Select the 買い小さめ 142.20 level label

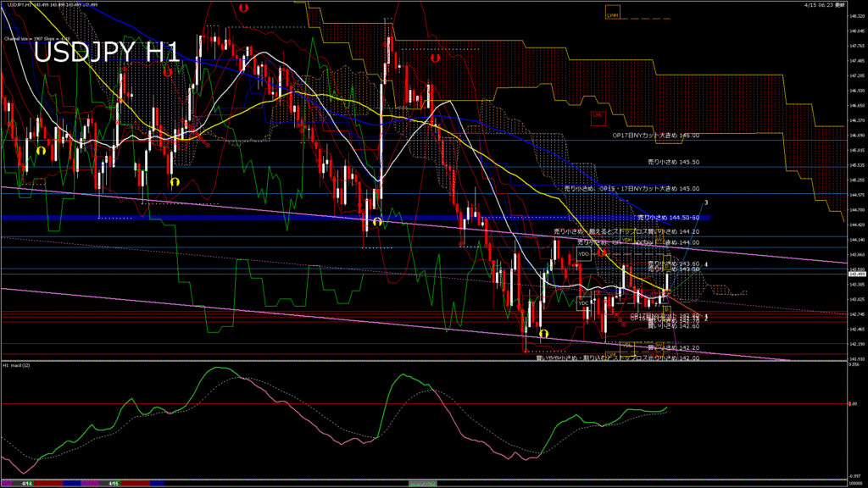point(673,347)
